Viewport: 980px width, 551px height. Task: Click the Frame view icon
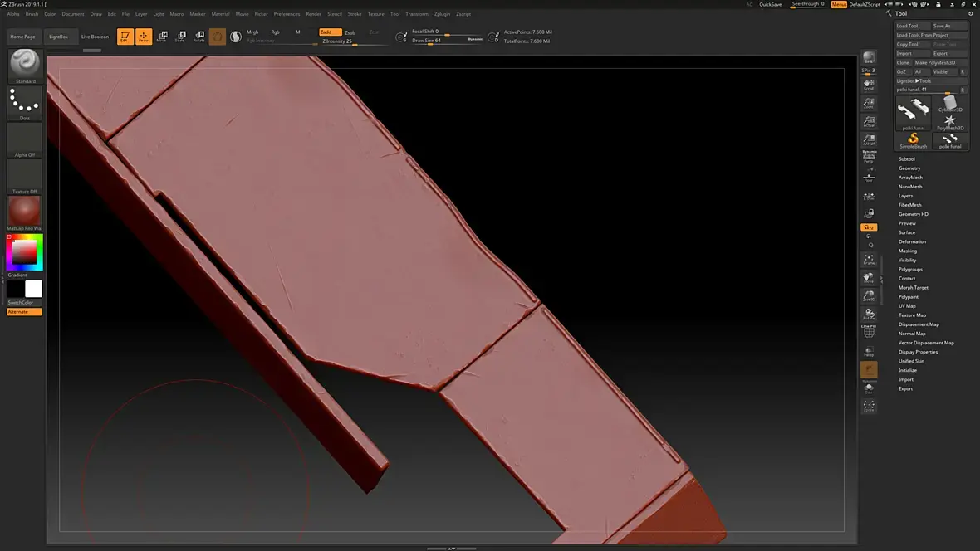(869, 259)
